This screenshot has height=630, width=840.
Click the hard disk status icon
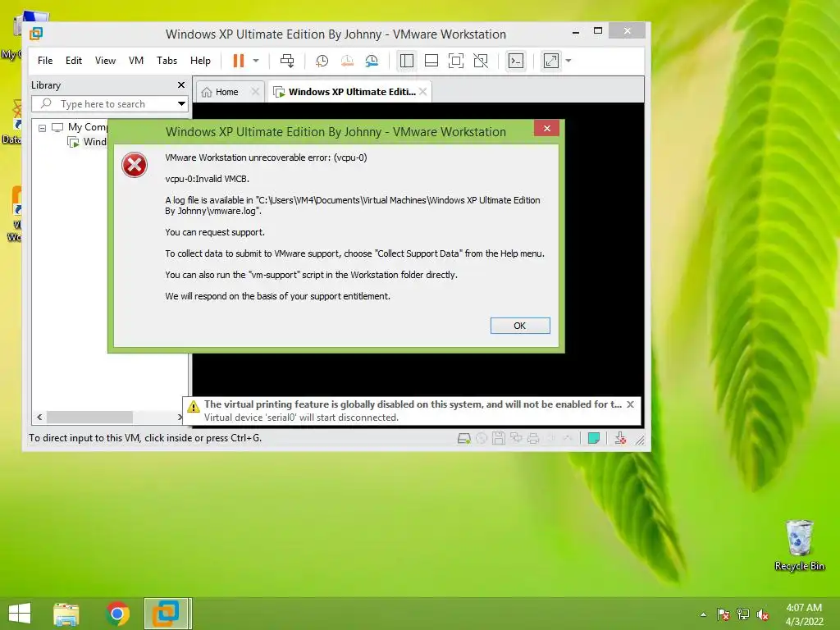pyautogui.click(x=464, y=439)
